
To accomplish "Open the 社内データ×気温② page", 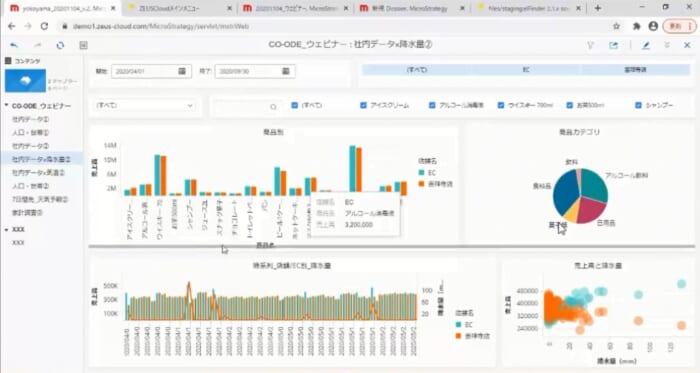I will [x=38, y=173].
